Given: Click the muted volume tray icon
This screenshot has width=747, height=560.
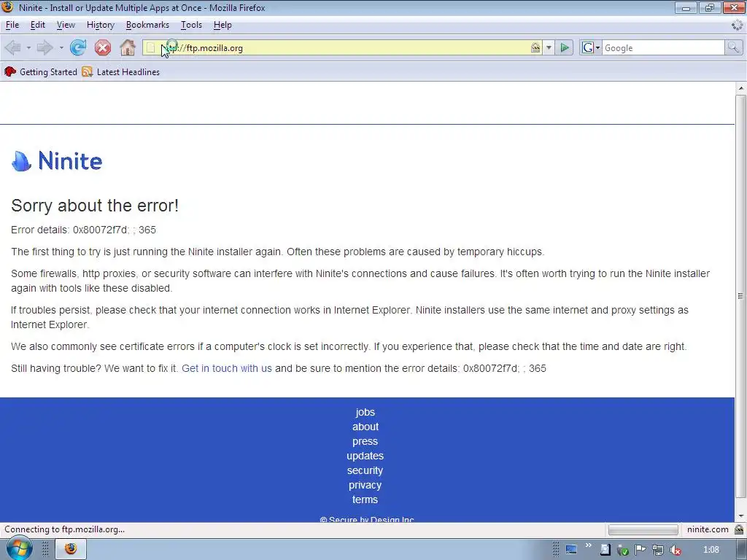Looking at the screenshot, I should (676, 551).
